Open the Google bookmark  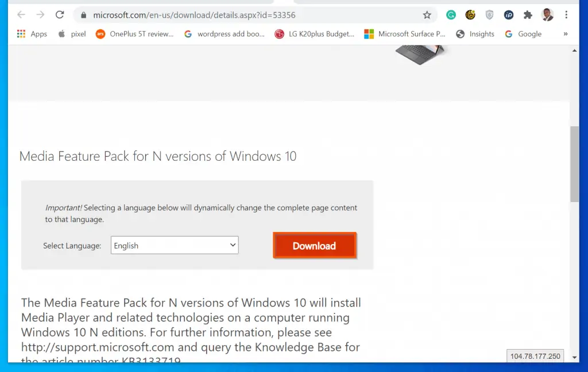click(523, 34)
